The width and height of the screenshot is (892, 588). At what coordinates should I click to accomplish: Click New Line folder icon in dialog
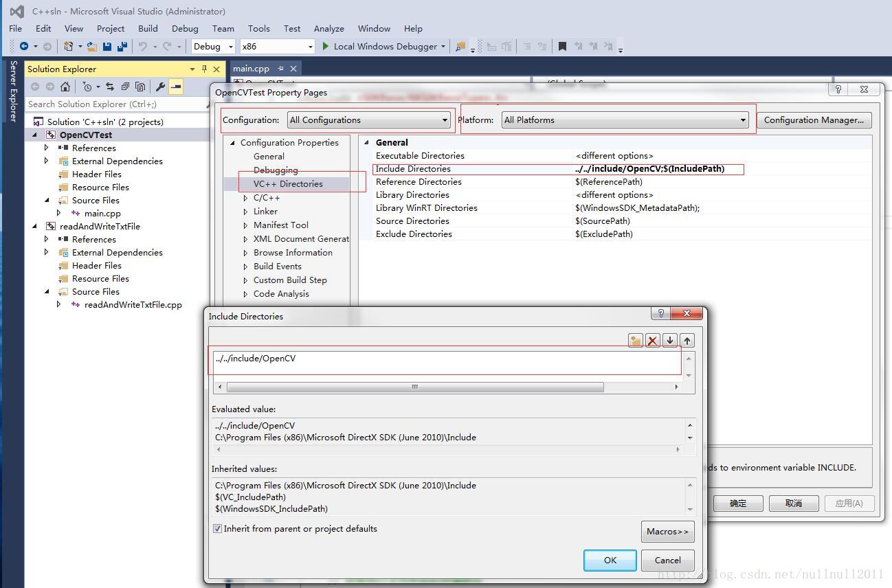[x=635, y=340]
